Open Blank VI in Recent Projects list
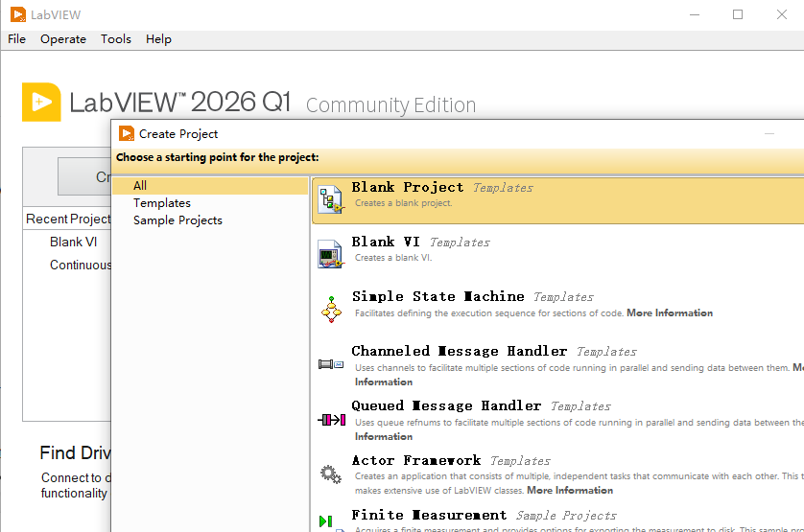Image resolution: width=804 pixels, height=532 pixels. [73, 242]
